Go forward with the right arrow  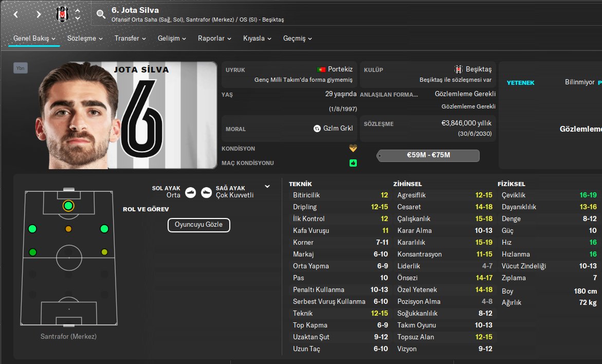pyautogui.click(x=39, y=14)
